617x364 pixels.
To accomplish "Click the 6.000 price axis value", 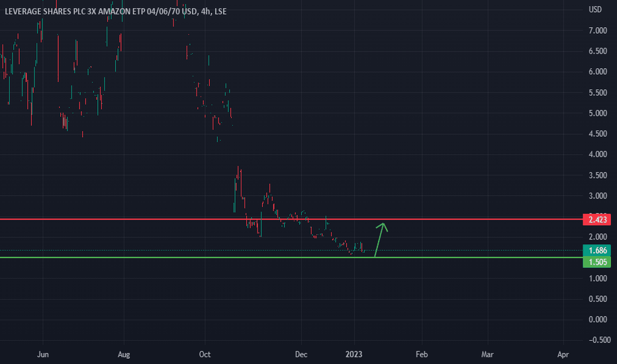I will pyautogui.click(x=598, y=71).
